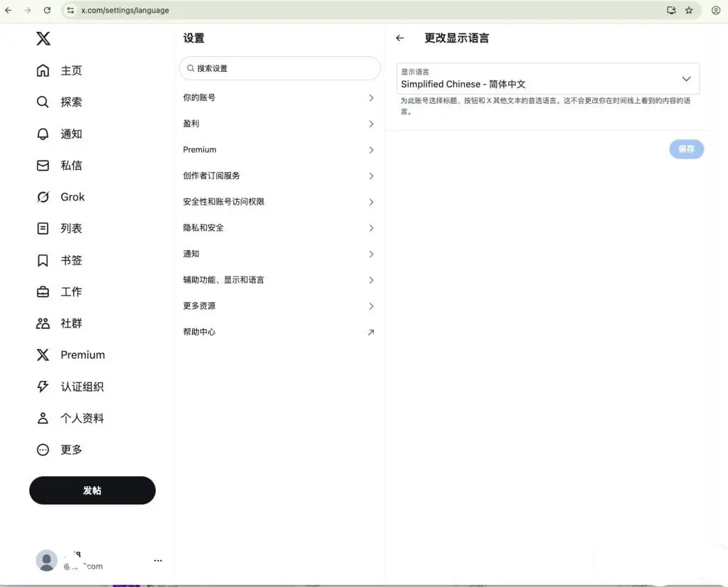Open the people icon for 社群
Screen dimensions: 728x587
[43, 323]
